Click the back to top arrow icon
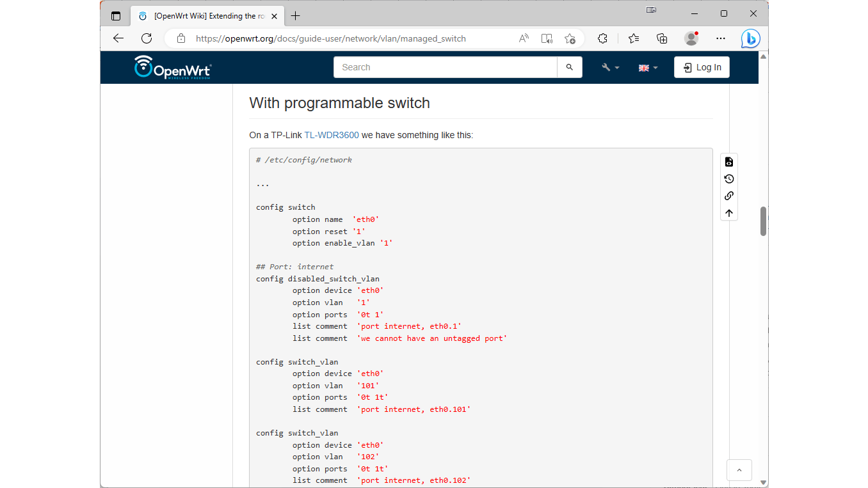This screenshot has height=488, width=868. 729,213
